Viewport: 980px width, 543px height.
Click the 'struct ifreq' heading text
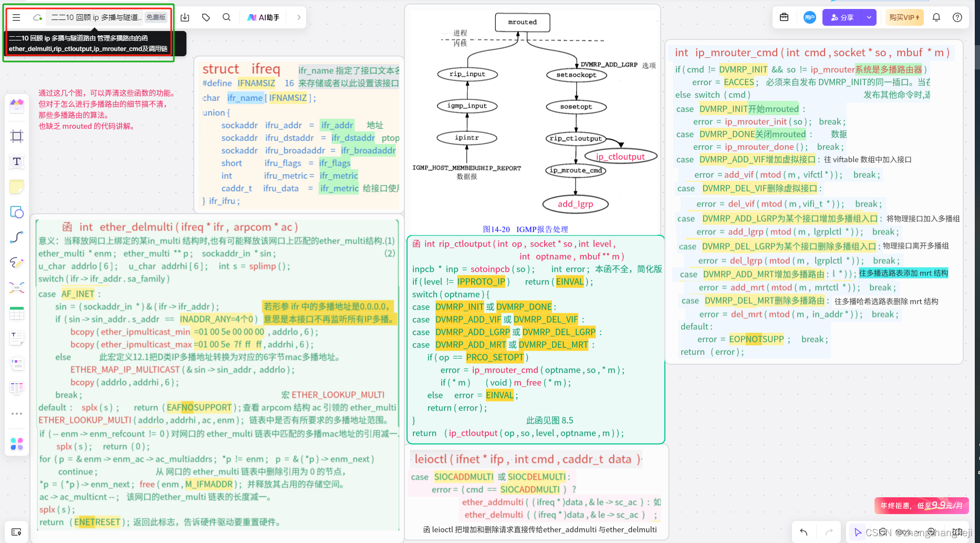click(241, 69)
